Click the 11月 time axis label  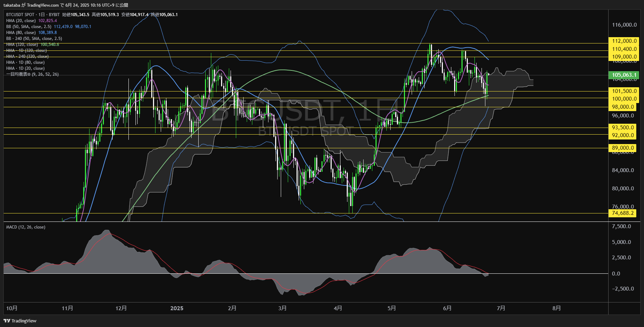[x=67, y=308]
